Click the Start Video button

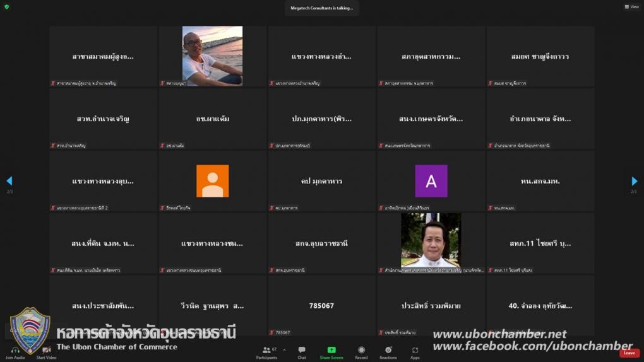(47, 352)
